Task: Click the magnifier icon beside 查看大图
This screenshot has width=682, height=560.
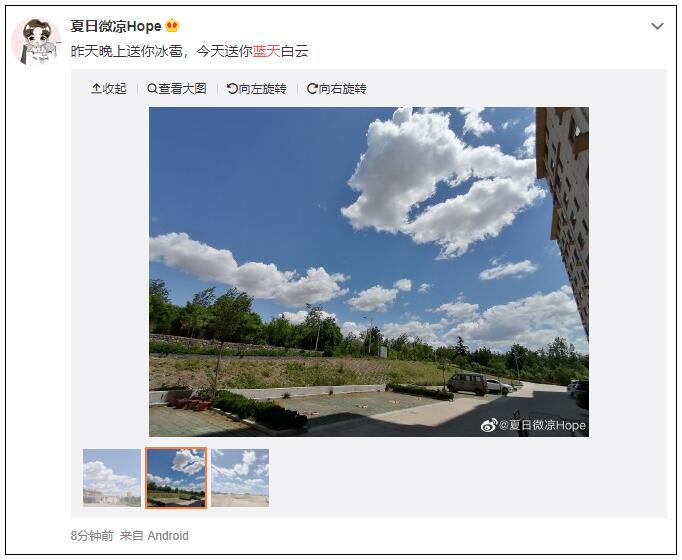Action: tap(152, 89)
